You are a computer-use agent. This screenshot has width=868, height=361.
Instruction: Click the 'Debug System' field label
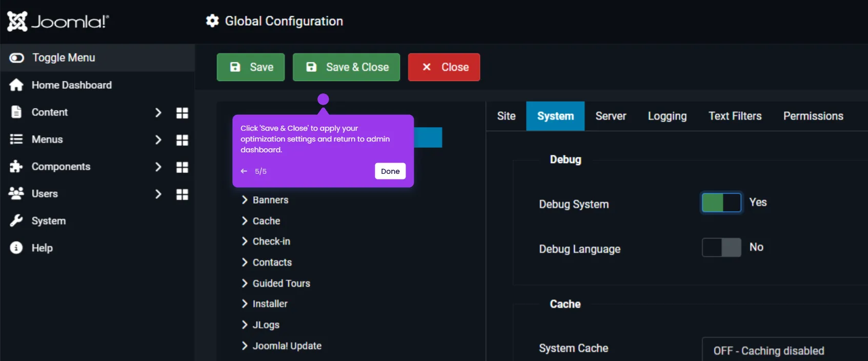point(574,204)
